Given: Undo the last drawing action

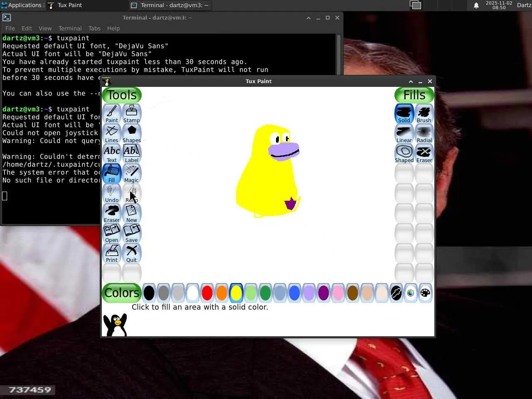Looking at the screenshot, I should 112,194.
